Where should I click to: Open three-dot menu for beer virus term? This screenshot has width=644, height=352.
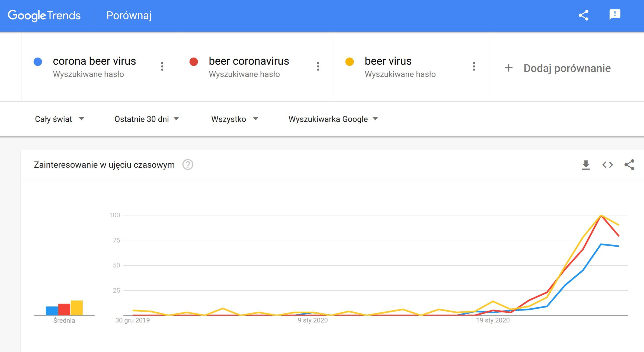coord(474,67)
